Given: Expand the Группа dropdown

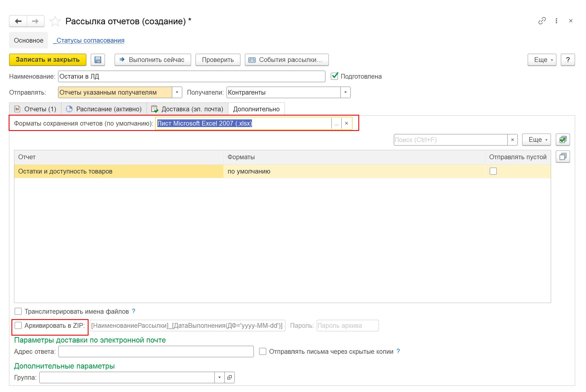Looking at the screenshot, I should [220, 377].
